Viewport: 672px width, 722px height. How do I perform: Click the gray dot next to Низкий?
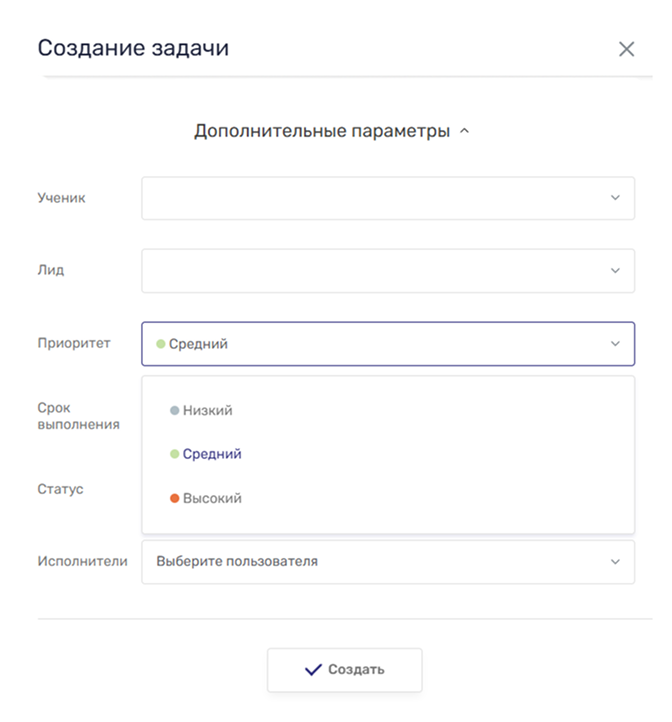(175, 410)
